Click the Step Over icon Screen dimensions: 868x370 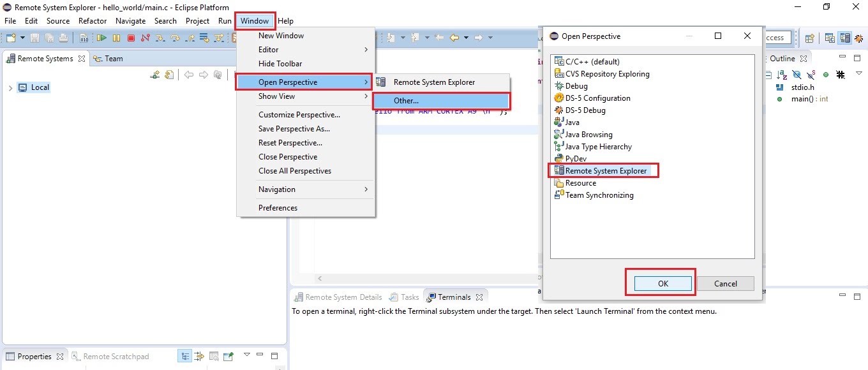pos(175,38)
